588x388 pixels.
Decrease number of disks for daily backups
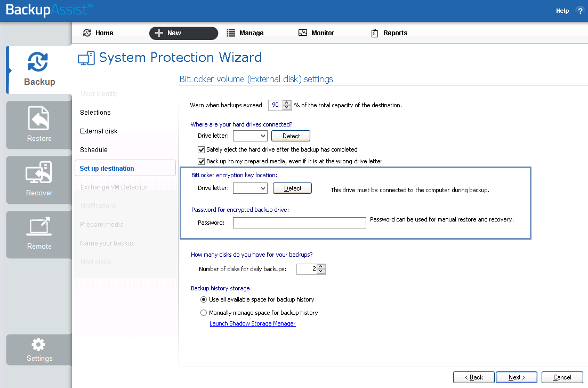(x=320, y=271)
